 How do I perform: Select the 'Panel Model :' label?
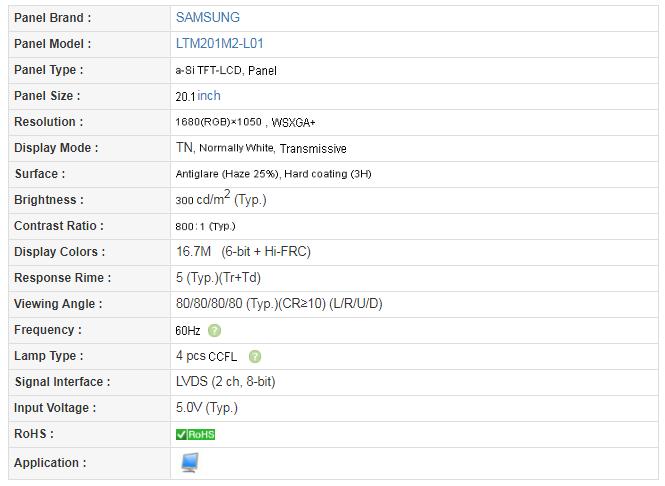coord(53,44)
